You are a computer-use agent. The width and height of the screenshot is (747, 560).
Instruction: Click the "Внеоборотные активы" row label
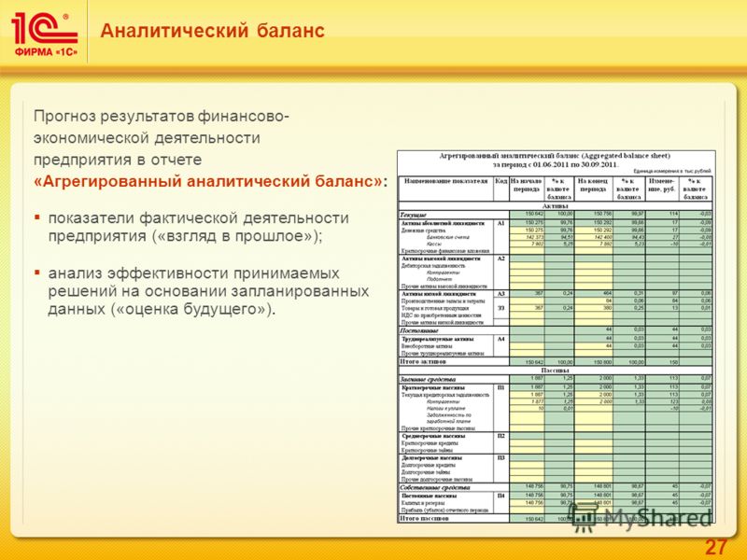[x=427, y=346]
